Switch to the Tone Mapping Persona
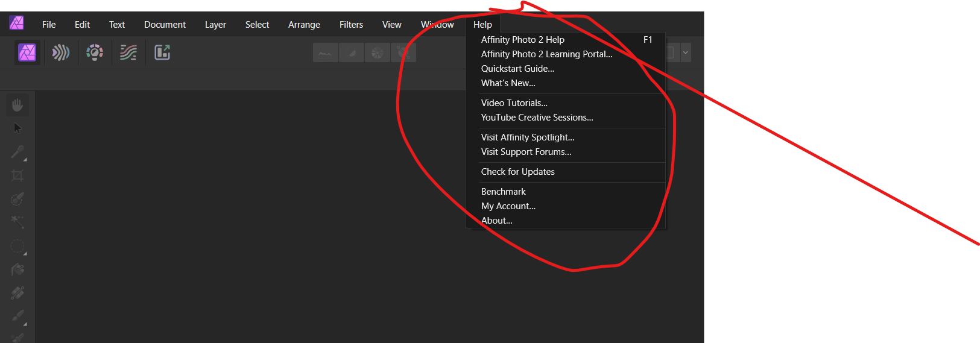980x343 pixels. pos(128,52)
